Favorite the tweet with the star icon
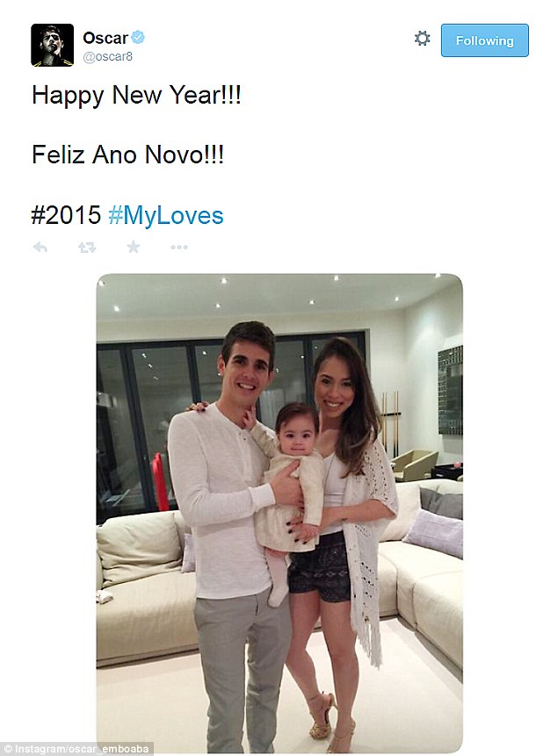Image resolution: width=557 pixels, height=756 pixels. pyautogui.click(x=134, y=247)
